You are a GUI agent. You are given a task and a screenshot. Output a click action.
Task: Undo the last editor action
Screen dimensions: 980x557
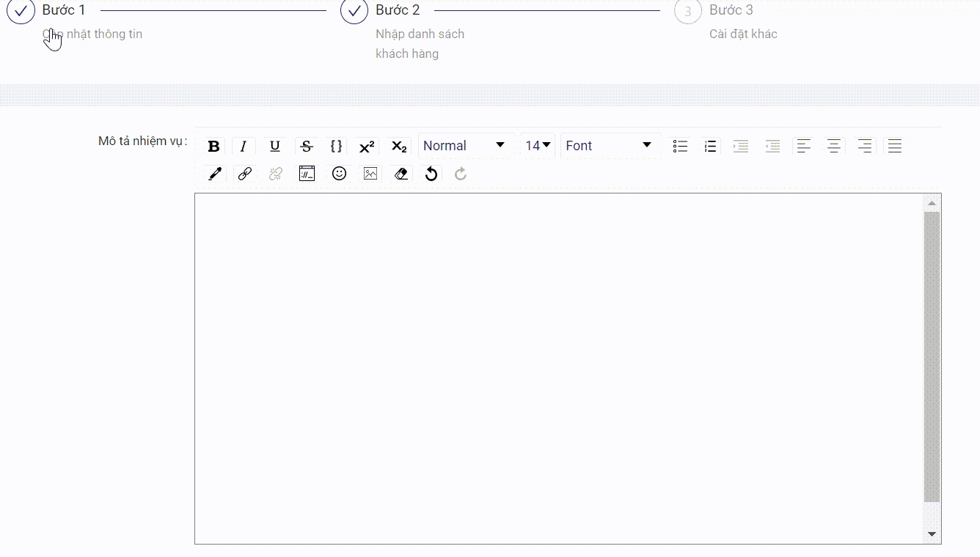pos(431,174)
